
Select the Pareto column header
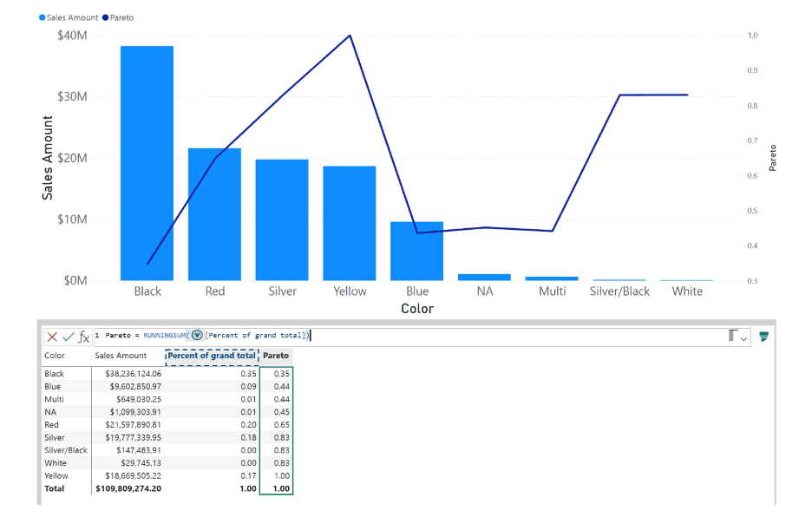point(276,356)
